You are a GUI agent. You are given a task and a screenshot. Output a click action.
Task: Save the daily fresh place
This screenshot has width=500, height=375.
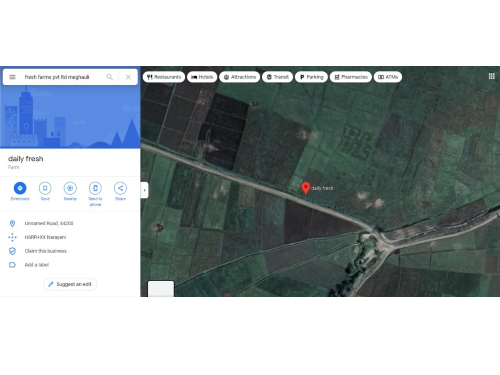(x=45, y=188)
